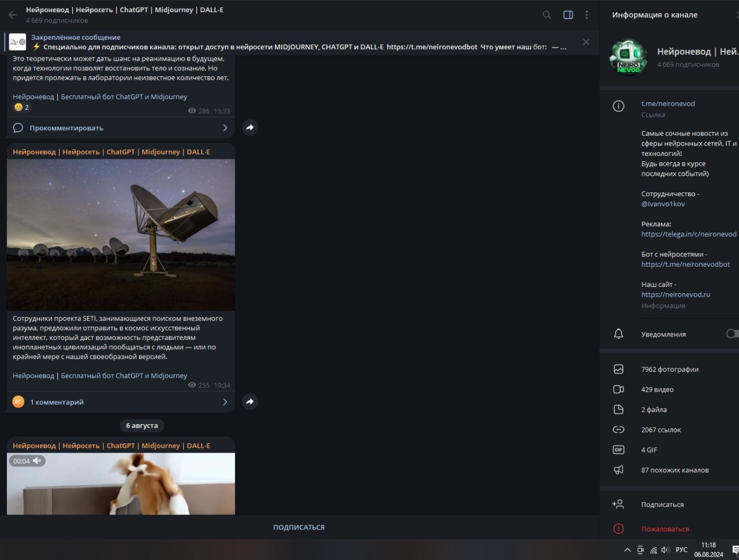The width and height of the screenshot is (739, 560).
Task: Forward the SETI post with share arrow
Action: click(250, 402)
